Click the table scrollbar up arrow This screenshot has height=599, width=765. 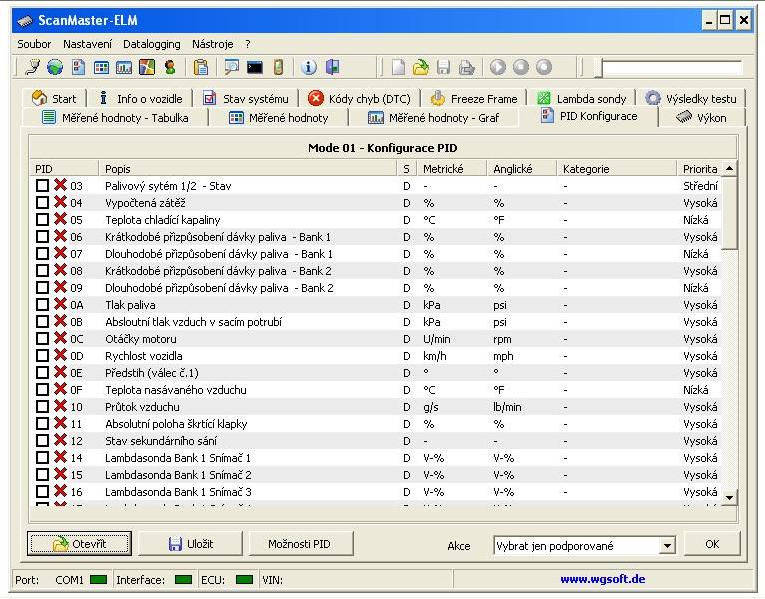coord(729,169)
